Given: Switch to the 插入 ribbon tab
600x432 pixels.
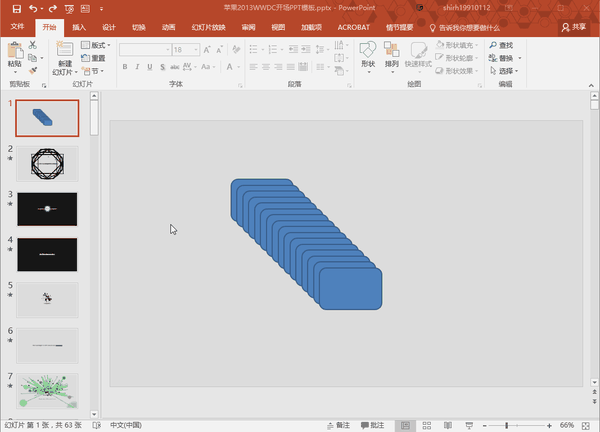Looking at the screenshot, I should pos(79,27).
